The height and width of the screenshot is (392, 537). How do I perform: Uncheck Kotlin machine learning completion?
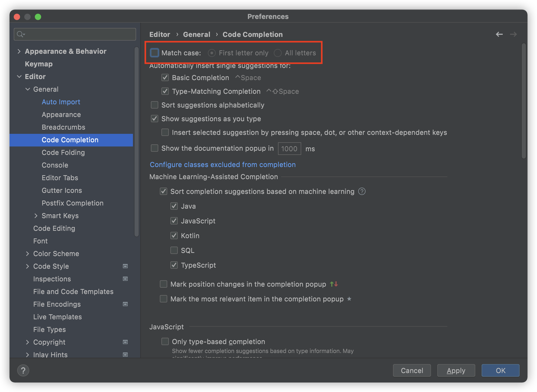pyautogui.click(x=174, y=236)
